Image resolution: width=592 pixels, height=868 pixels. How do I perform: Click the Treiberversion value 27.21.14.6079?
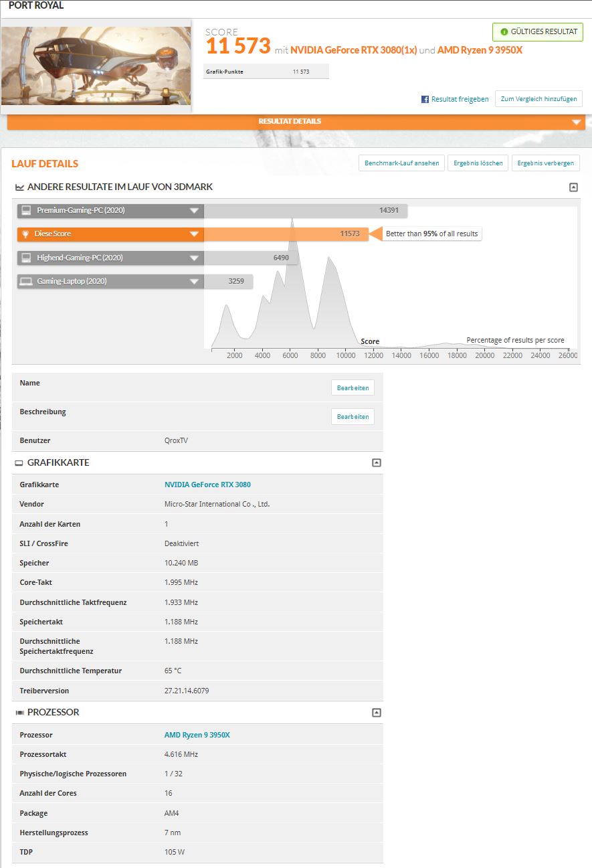187,691
